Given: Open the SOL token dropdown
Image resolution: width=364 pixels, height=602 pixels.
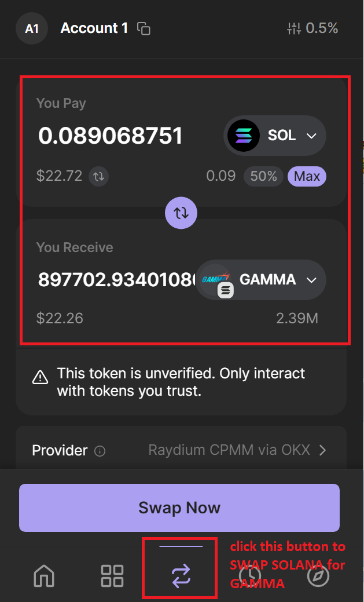Looking at the screenshot, I should coord(275,136).
